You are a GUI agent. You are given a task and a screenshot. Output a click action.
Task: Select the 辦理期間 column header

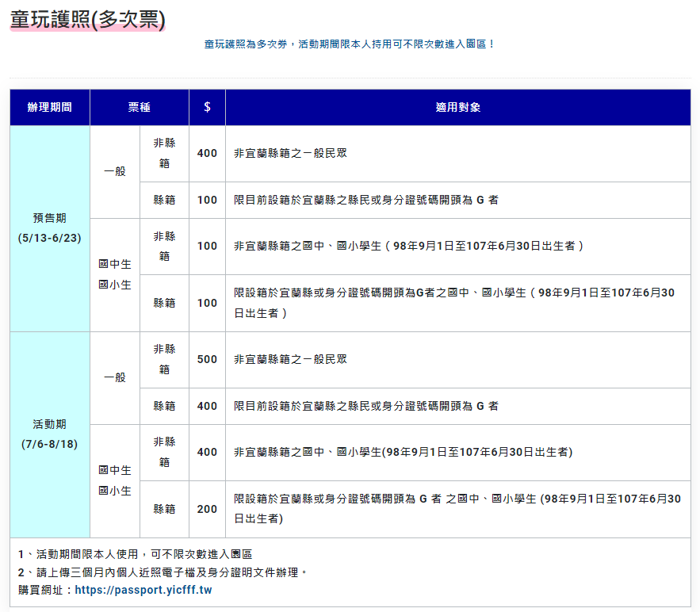pos(50,107)
